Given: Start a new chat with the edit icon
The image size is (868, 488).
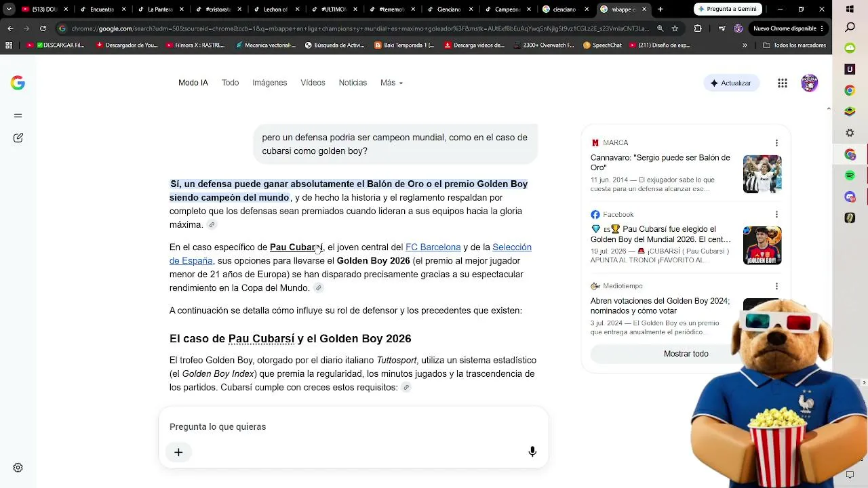Looking at the screenshot, I should click(18, 138).
